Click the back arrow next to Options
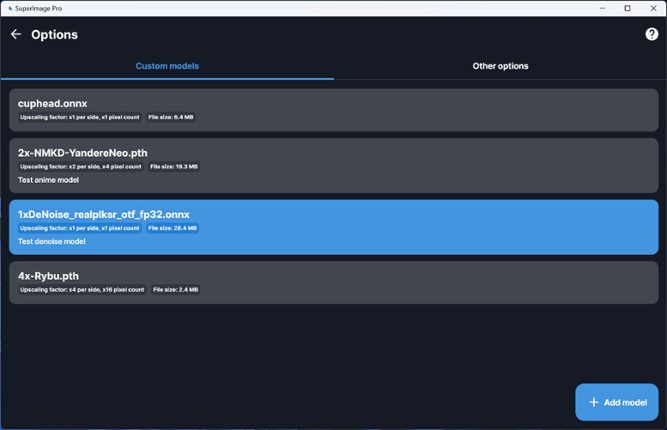Screen dimensions: 667x430 (x=16, y=35)
